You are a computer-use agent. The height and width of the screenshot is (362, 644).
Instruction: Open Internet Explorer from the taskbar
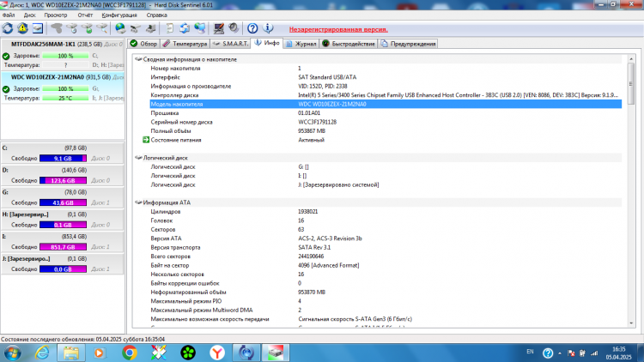click(x=42, y=353)
